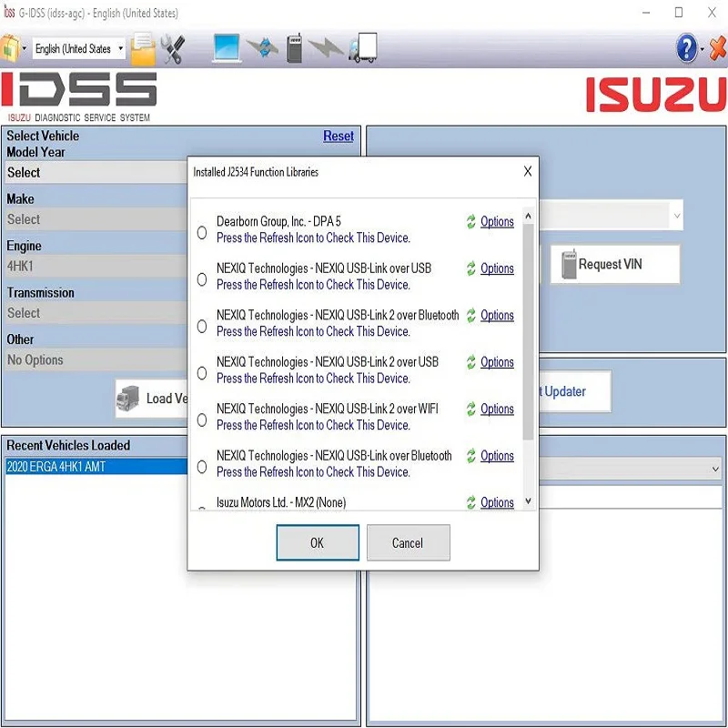Open the wrench and screwdriver tools icon

173,48
